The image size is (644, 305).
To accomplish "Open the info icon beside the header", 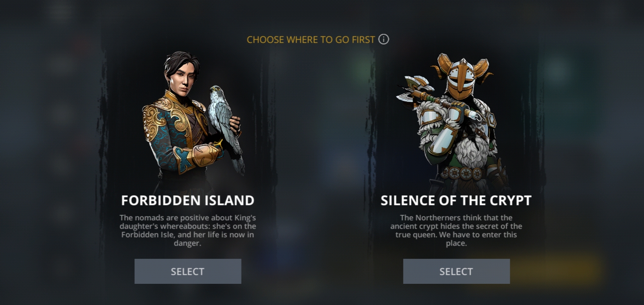I will click(x=383, y=39).
